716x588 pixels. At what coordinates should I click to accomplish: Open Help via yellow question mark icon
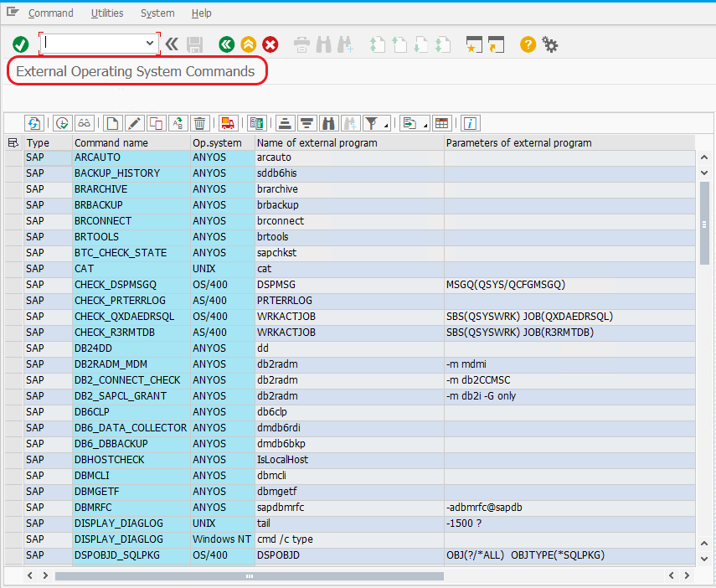point(528,44)
